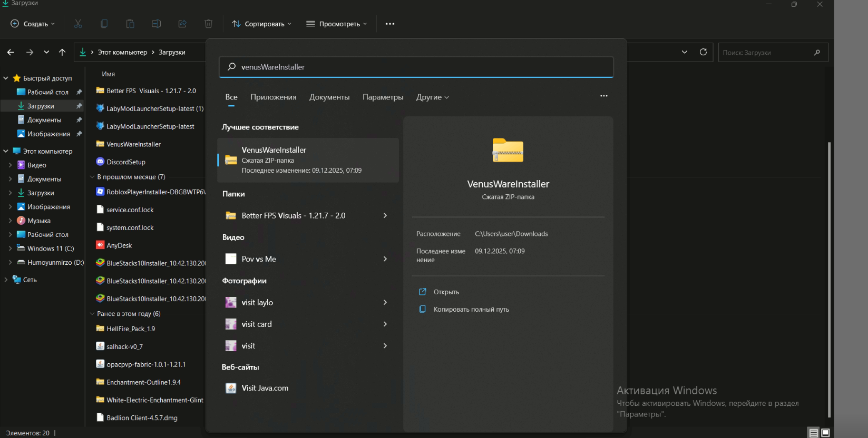Open the Сортировать dropdown

(261, 24)
